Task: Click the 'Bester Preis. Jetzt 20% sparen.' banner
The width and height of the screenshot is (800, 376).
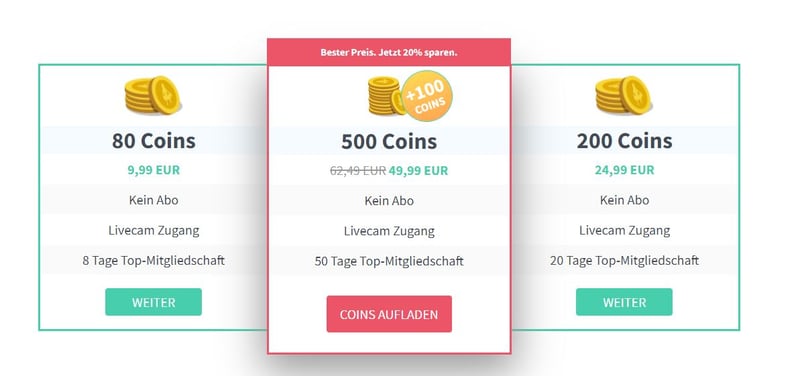Action: pos(389,52)
